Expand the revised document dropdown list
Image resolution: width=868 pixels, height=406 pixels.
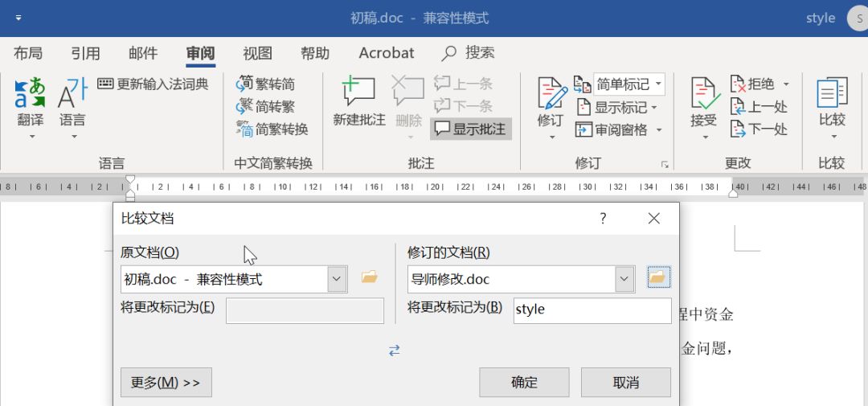[624, 279]
